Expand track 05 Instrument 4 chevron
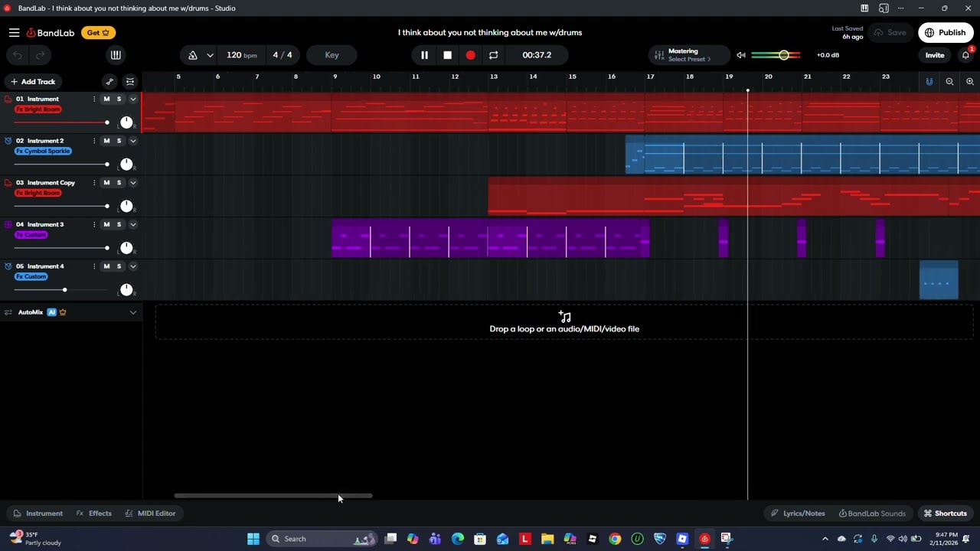The image size is (980, 551). (133, 266)
